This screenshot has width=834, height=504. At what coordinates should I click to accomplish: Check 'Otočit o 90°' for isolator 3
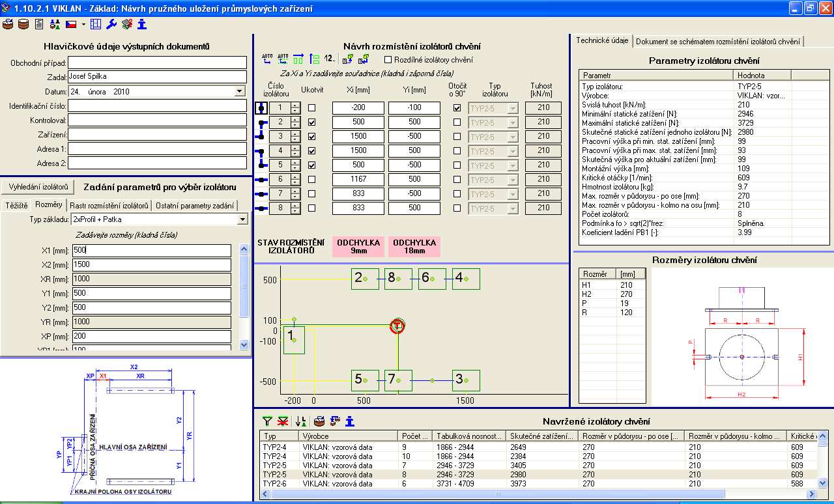tap(457, 137)
